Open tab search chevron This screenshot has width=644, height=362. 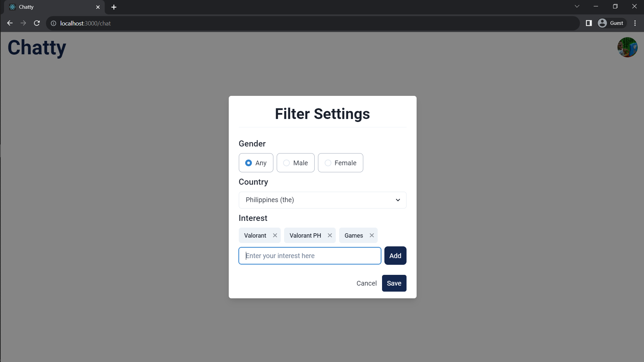pos(577,6)
